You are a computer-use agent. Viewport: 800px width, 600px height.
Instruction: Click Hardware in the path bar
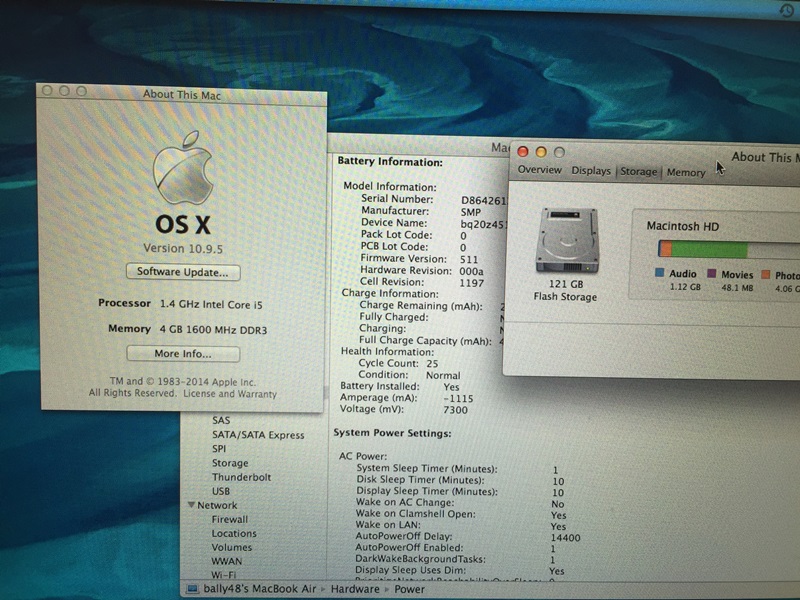pos(355,589)
